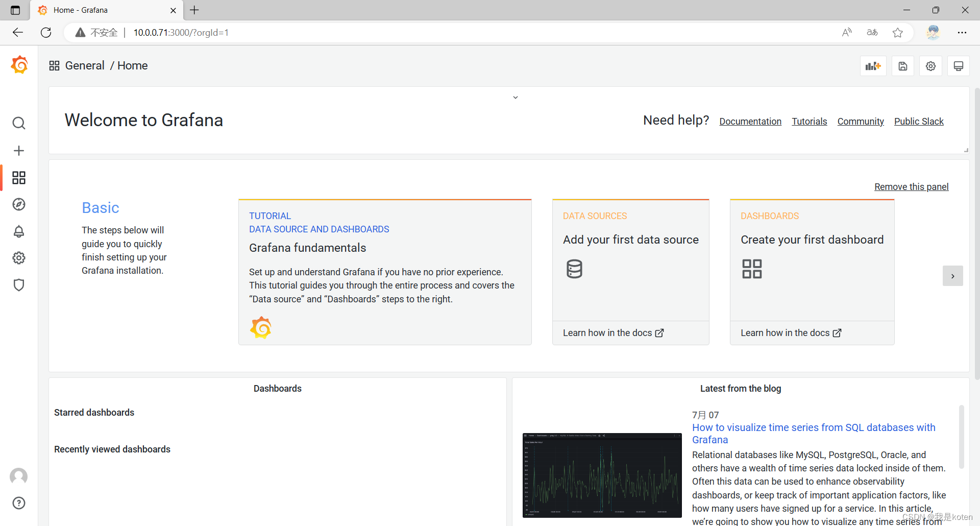The width and height of the screenshot is (980, 526).
Task: Click the browser Back arrow
Action: [x=18, y=33]
